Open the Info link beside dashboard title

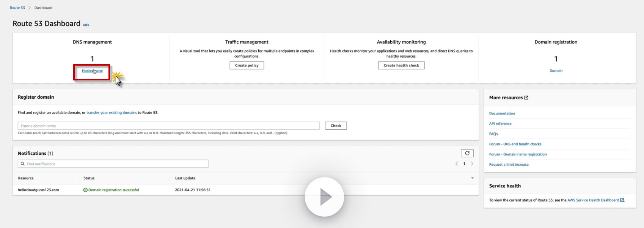[86, 25]
